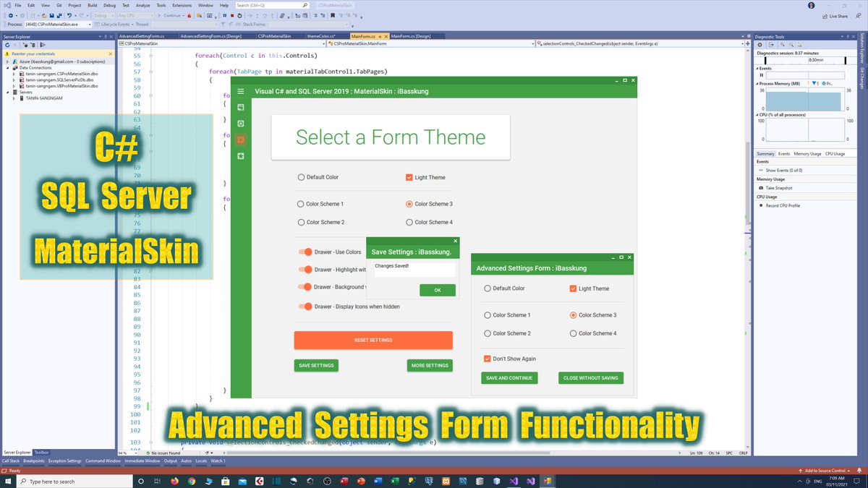Image resolution: width=868 pixels, height=488 pixels.
Task: Select the fourth drawer icon in green sidebar
Action: coord(241,156)
